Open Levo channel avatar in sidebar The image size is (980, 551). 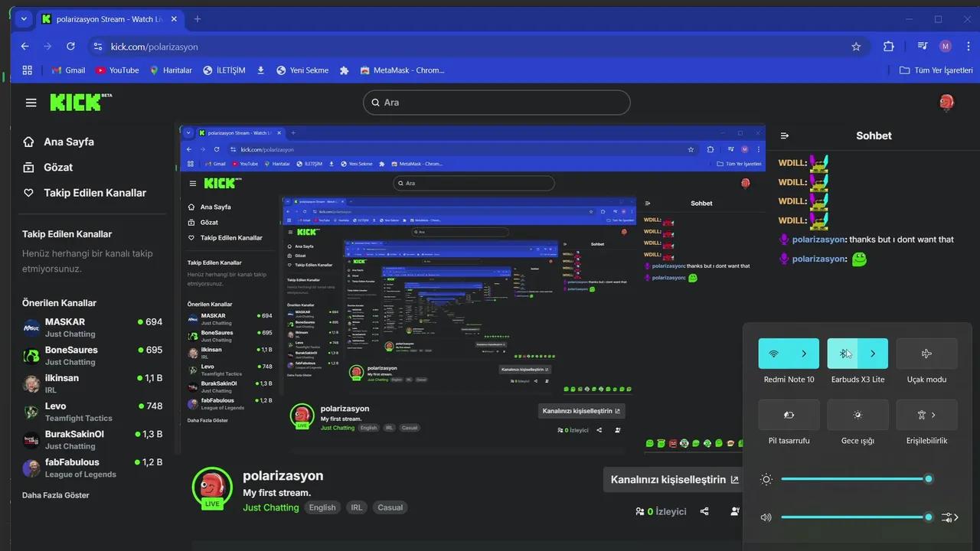(31, 412)
